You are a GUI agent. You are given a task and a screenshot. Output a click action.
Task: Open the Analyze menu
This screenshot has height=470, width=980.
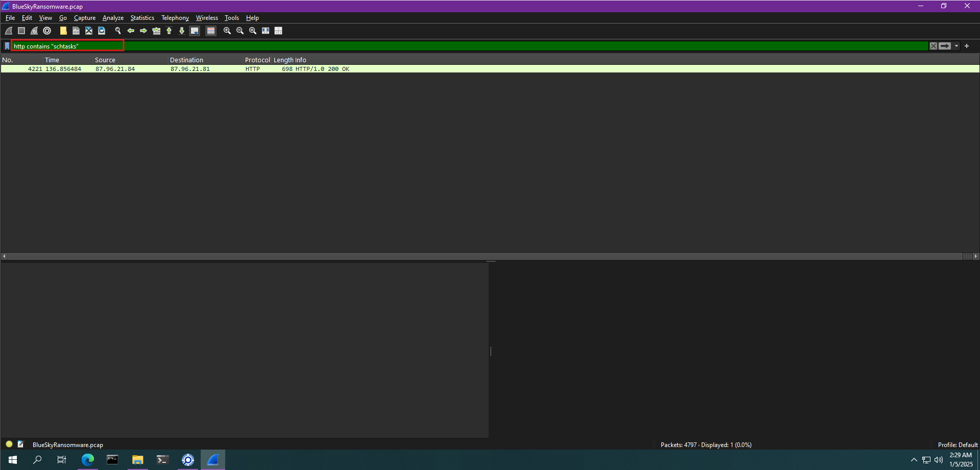coord(113,18)
